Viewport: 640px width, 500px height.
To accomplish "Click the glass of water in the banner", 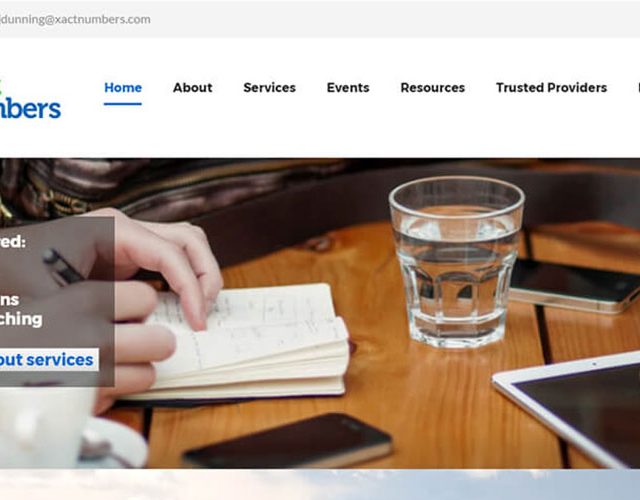I will [456, 262].
